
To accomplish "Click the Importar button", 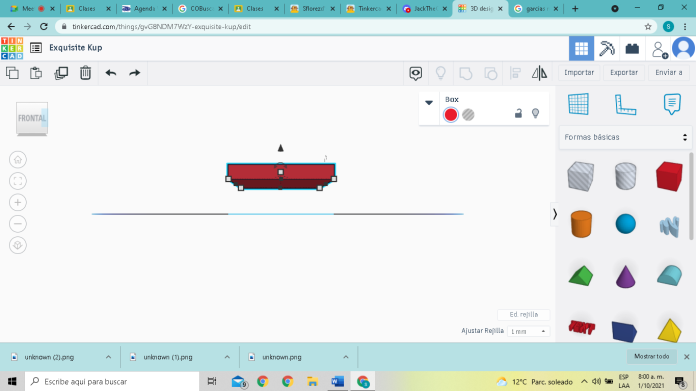I will coord(579,72).
